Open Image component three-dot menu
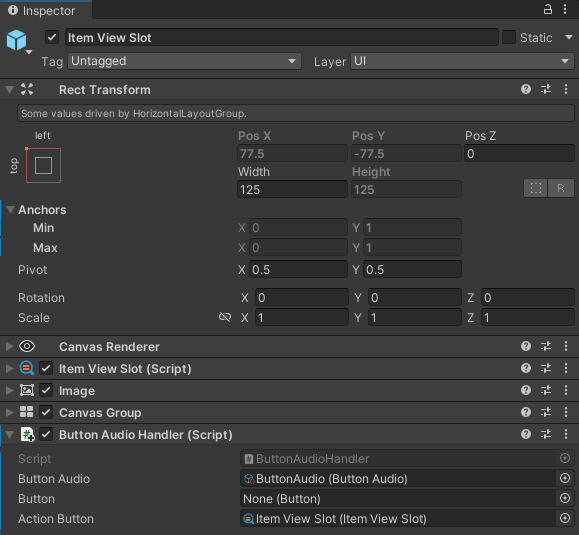579x535 pixels. tap(566, 390)
